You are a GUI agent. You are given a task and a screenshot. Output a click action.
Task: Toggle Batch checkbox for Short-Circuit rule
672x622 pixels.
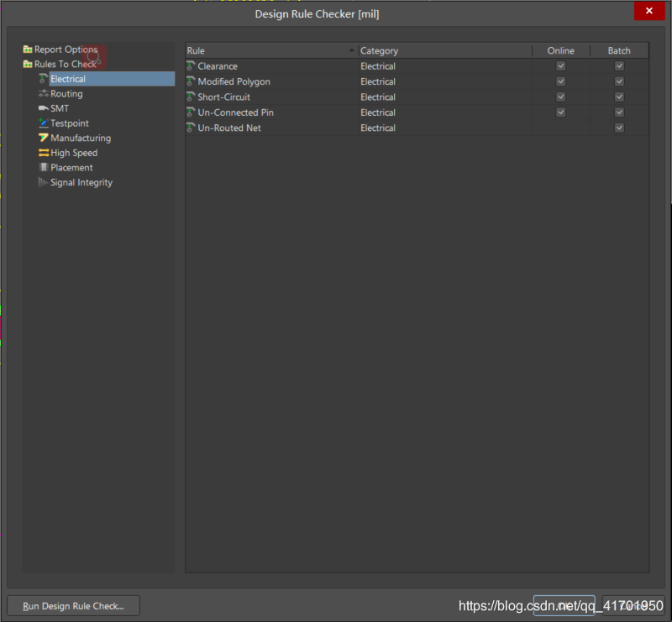coord(619,97)
